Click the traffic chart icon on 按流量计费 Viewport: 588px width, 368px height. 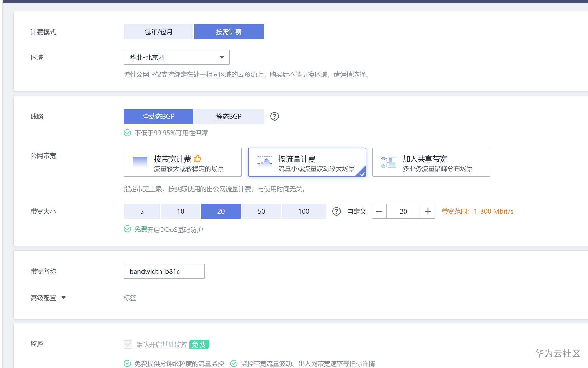tap(264, 162)
